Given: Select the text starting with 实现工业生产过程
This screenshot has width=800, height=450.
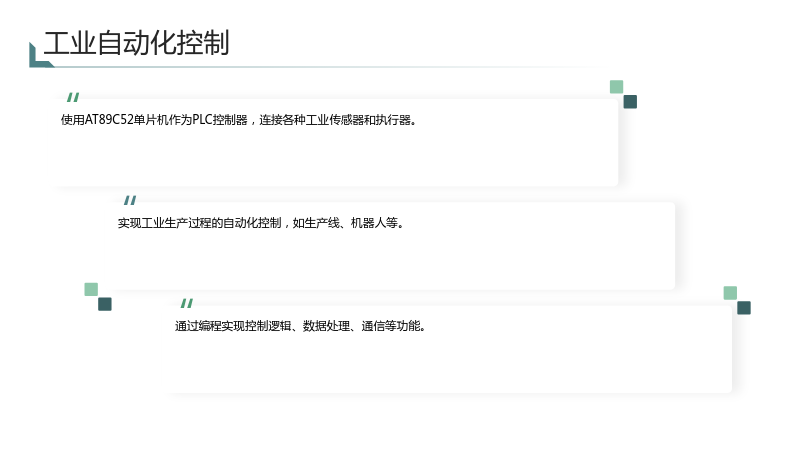Looking at the screenshot, I should click(x=261, y=223).
